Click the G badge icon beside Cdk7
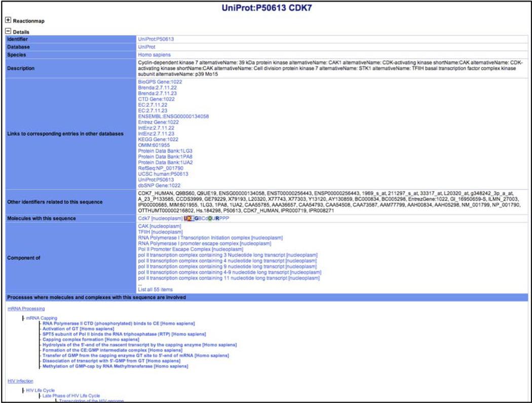 198,218
